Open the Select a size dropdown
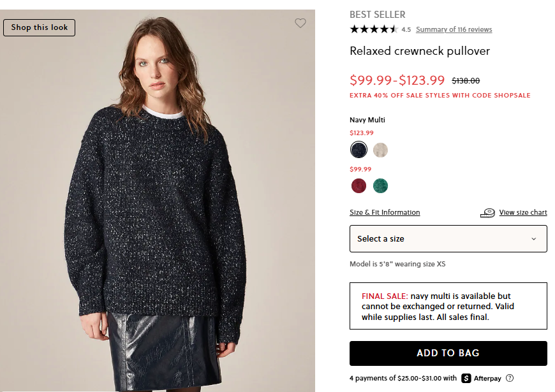Image resolution: width=555 pixels, height=392 pixels. [x=448, y=238]
